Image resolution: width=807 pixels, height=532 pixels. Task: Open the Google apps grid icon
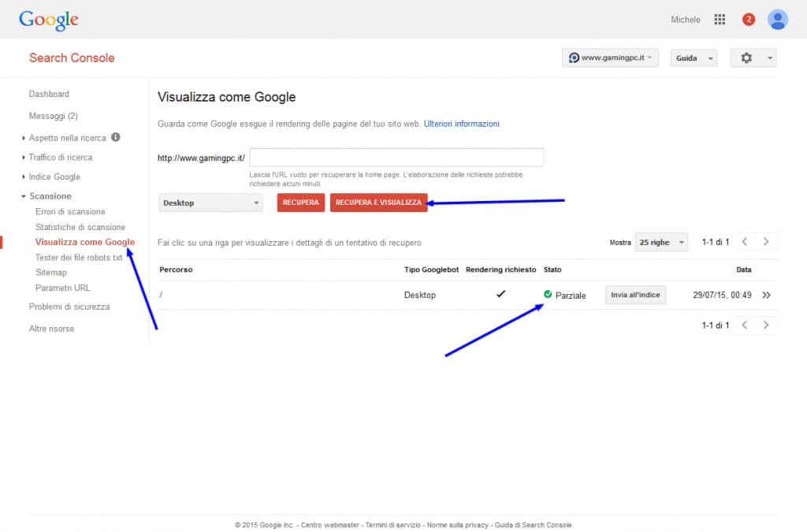[720, 20]
